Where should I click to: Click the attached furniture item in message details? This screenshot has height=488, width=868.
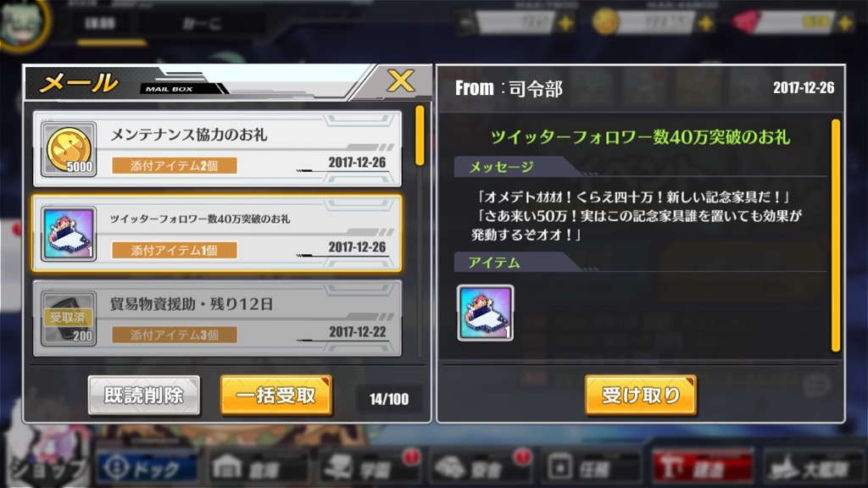point(486,313)
